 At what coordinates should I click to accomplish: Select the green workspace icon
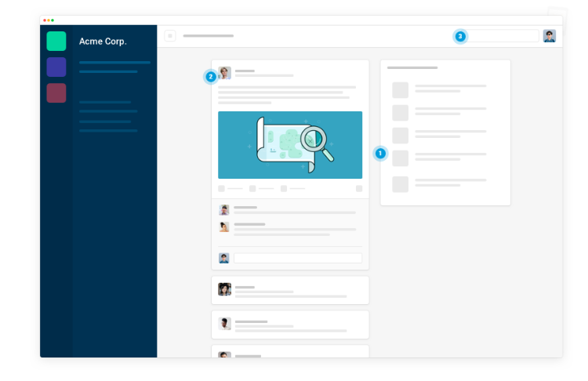tap(56, 41)
